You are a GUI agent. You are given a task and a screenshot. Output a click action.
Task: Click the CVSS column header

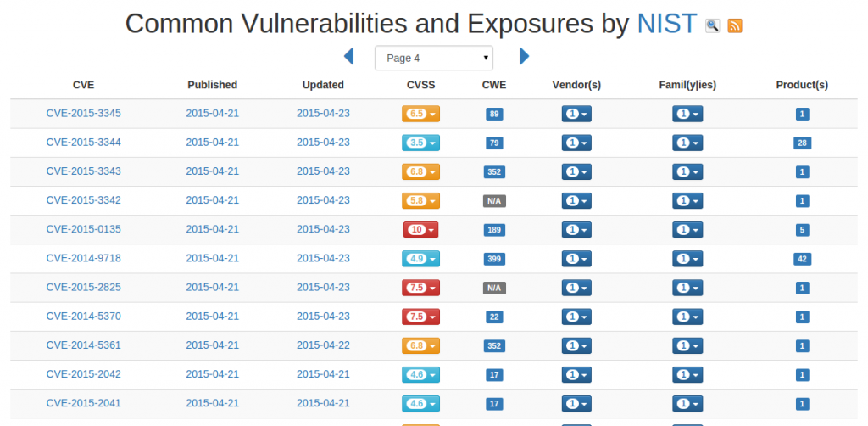point(420,85)
